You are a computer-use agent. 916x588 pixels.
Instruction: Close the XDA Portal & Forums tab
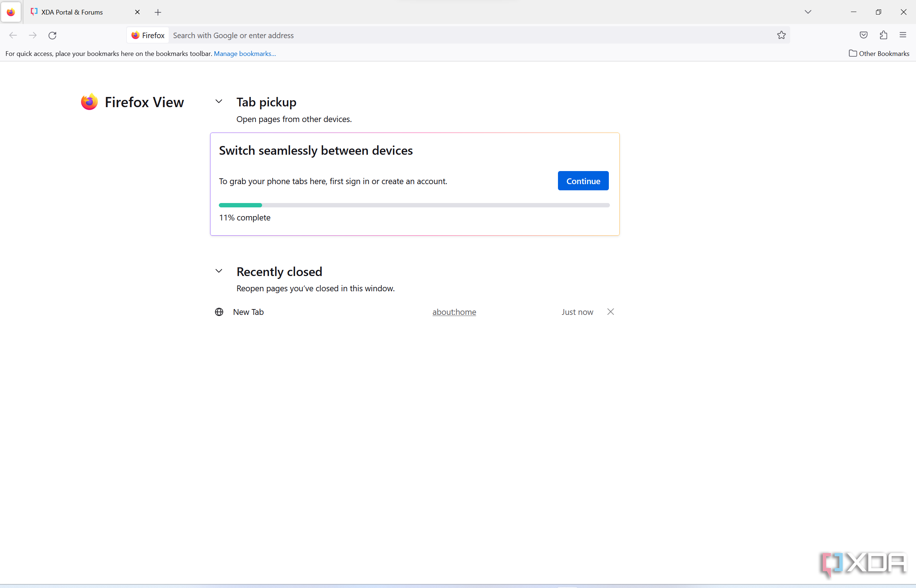point(137,12)
